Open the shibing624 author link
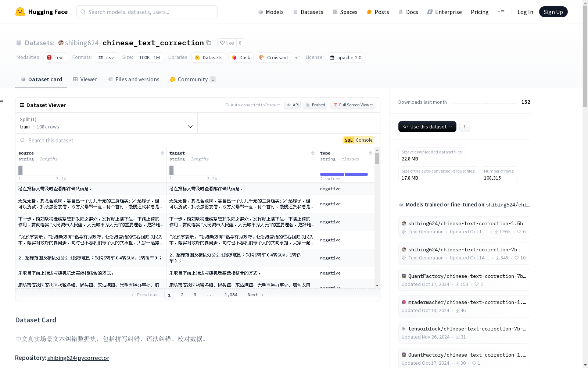This screenshot has height=368, width=588. pos(82,43)
